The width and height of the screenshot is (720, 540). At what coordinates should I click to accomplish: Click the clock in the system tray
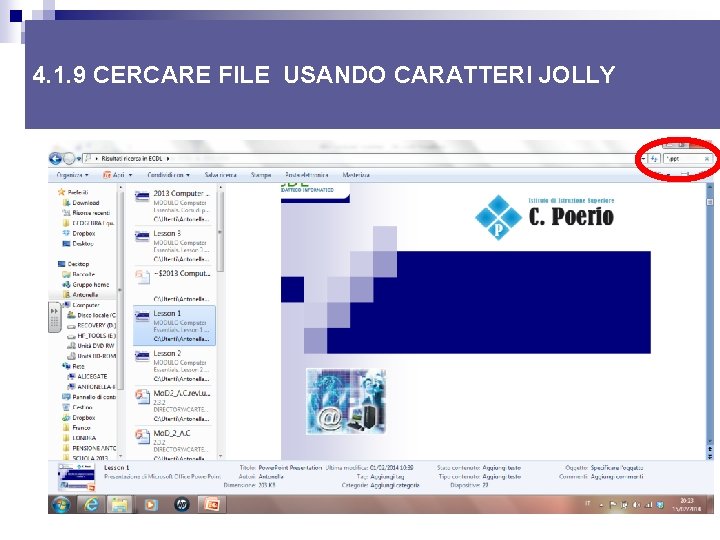[x=687, y=505]
